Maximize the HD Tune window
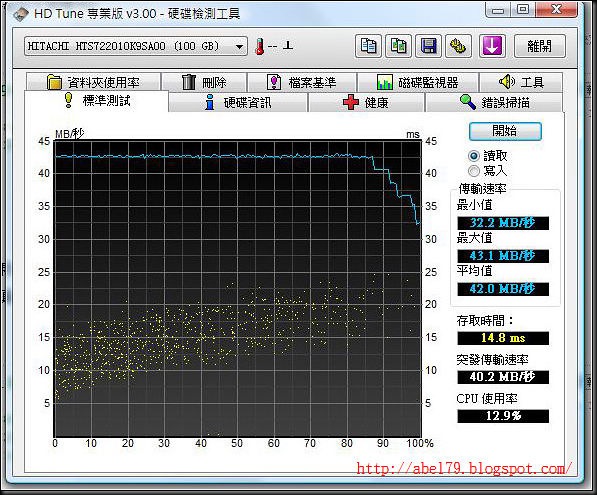The height and width of the screenshot is (495, 597). click(523, 10)
